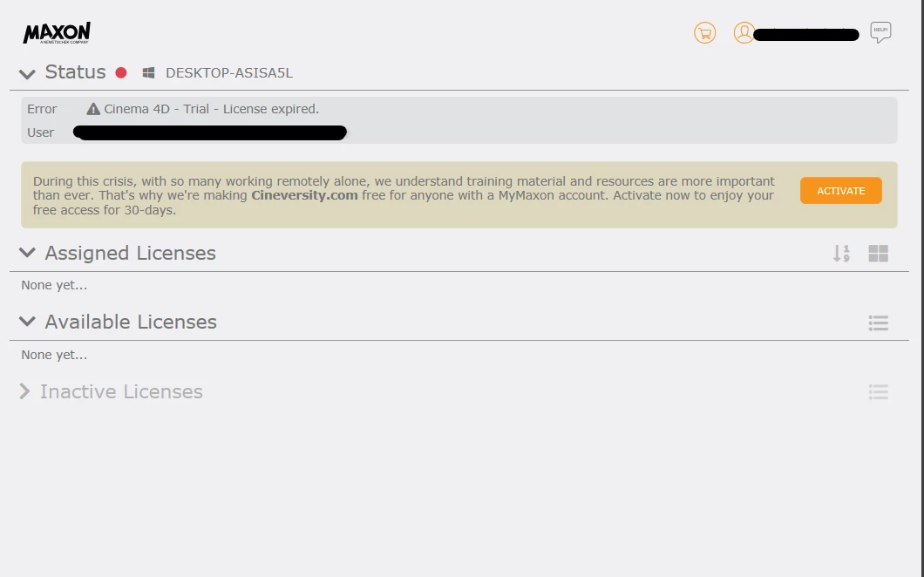Viewport: 924px width, 577px height.
Task: Collapse the Status section chevron
Action: [x=27, y=74]
